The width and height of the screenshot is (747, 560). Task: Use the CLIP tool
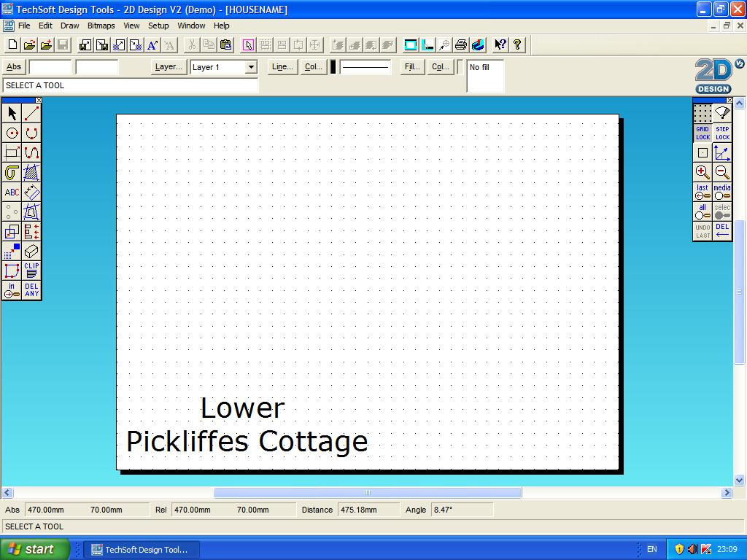click(31, 271)
